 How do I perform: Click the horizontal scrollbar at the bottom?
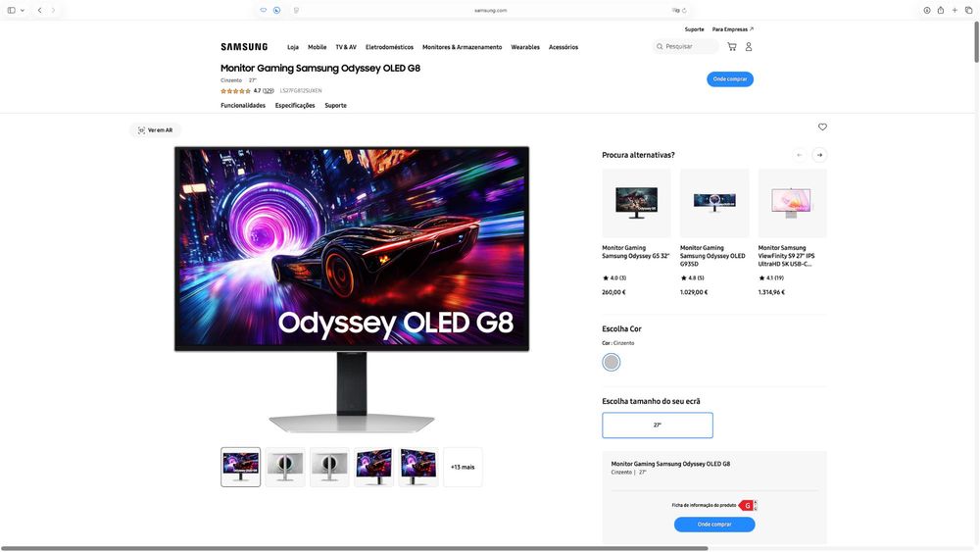pos(355,548)
